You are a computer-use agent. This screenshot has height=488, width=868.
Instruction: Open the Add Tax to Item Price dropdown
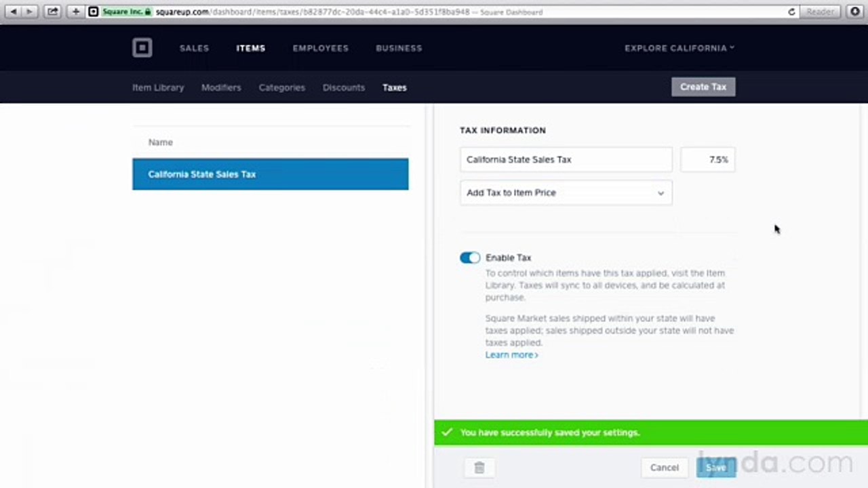pos(566,192)
